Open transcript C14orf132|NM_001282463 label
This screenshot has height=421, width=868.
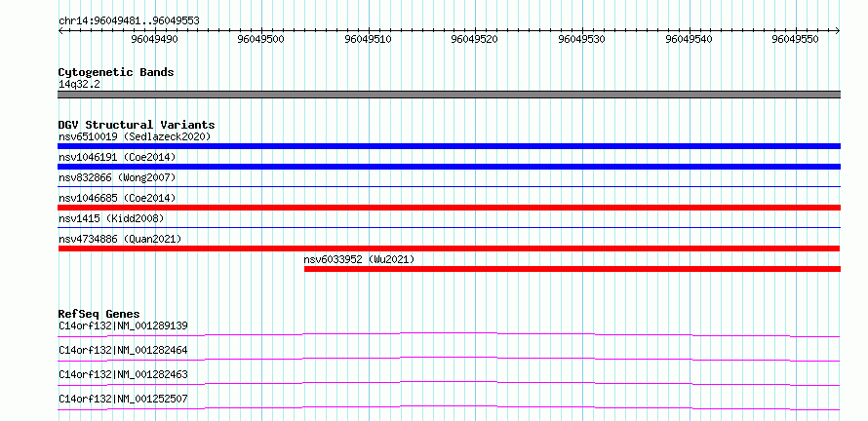(x=123, y=374)
